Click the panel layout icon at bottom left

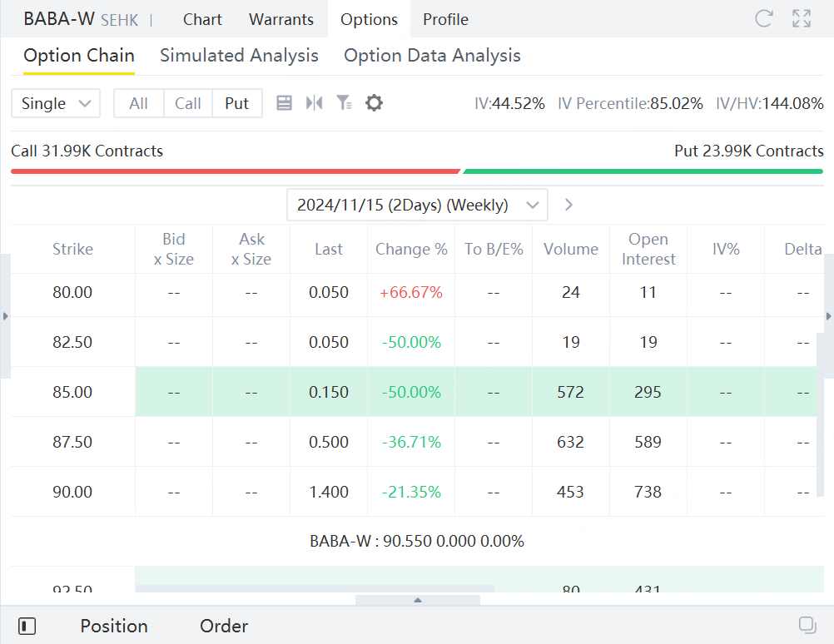pyautogui.click(x=27, y=626)
